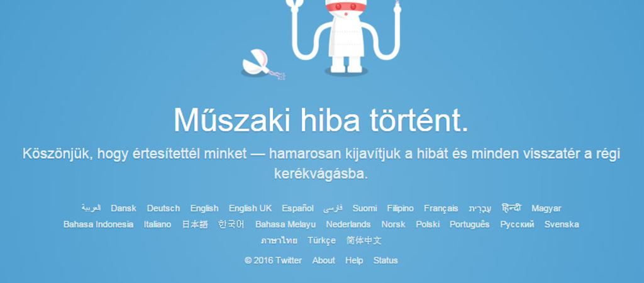Select 日本語 language option
Image resolution: width=644 pixels, height=283 pixels.
[x=195, y=225]
